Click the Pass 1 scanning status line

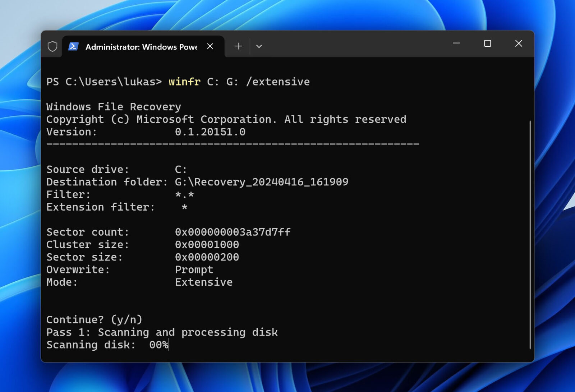(x=162, y=332)
